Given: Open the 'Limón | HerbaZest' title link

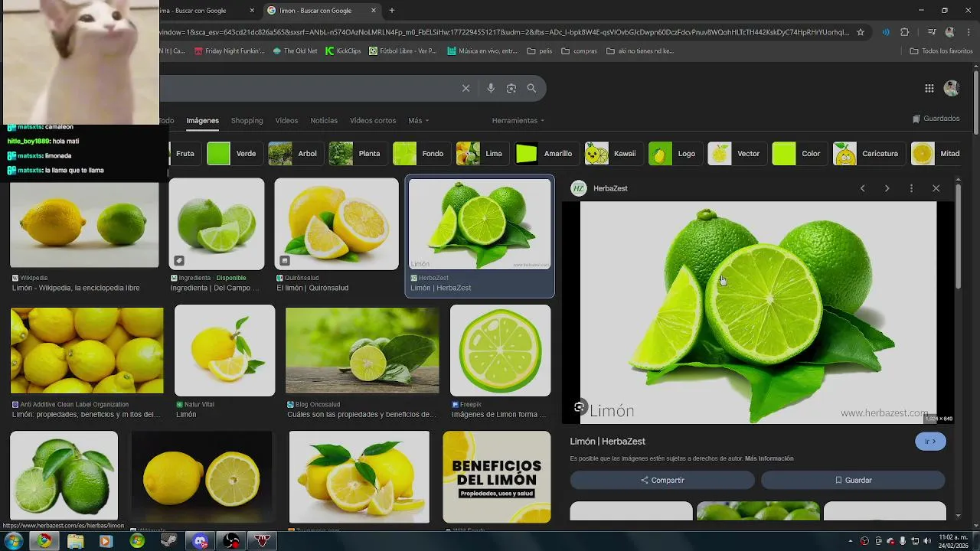Looking at the screenshot, I should pos(607,442).
